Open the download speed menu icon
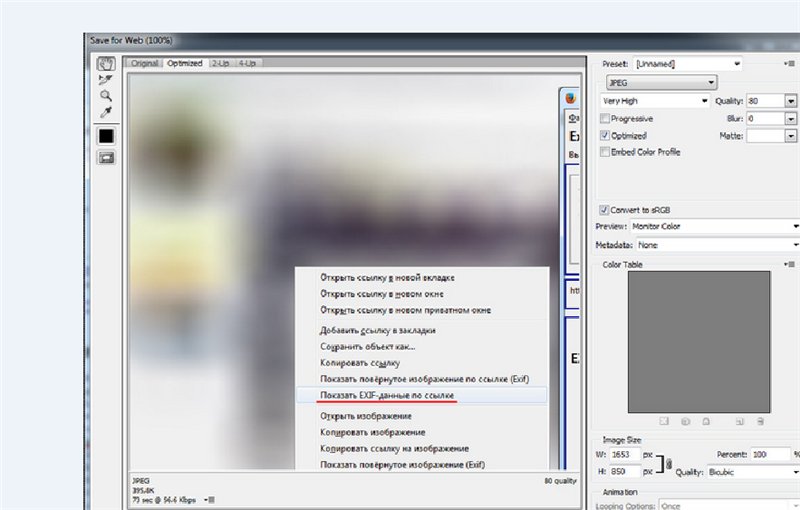This screenshot has height=510, width=800. click(x=209, y=500)
